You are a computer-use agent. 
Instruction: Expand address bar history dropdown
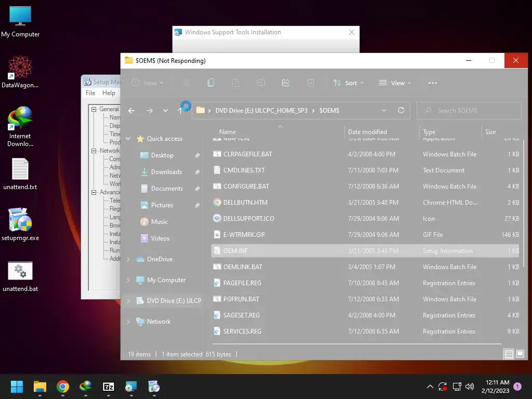point(384,110)
